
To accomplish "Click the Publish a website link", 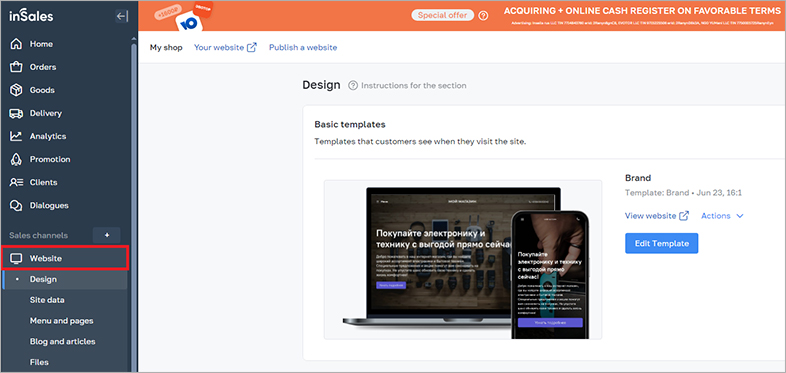I will coord(303,48).
